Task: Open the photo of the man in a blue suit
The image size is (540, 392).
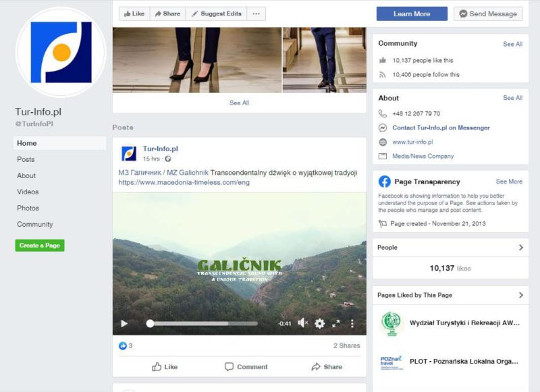Action: [325, 60]
